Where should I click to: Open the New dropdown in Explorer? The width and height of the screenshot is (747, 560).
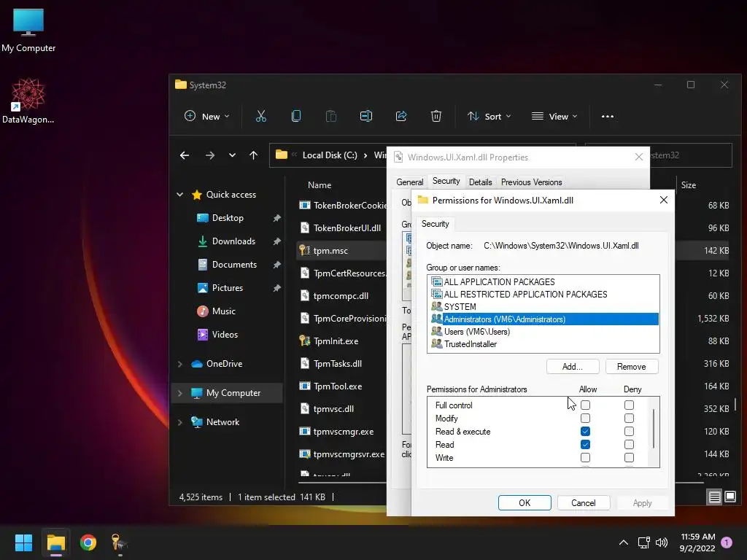point(206,116)
